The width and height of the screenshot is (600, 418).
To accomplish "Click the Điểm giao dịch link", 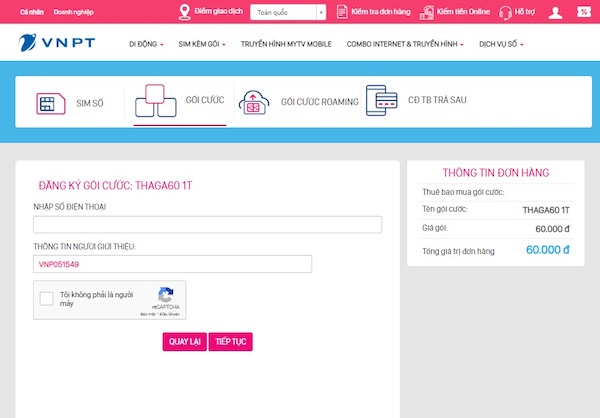I will [218, 11].
